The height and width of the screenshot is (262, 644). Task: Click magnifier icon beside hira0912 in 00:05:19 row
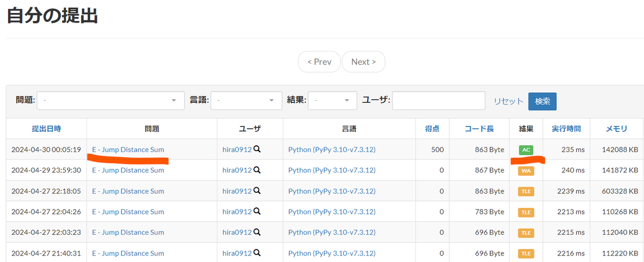pos(257,149)
